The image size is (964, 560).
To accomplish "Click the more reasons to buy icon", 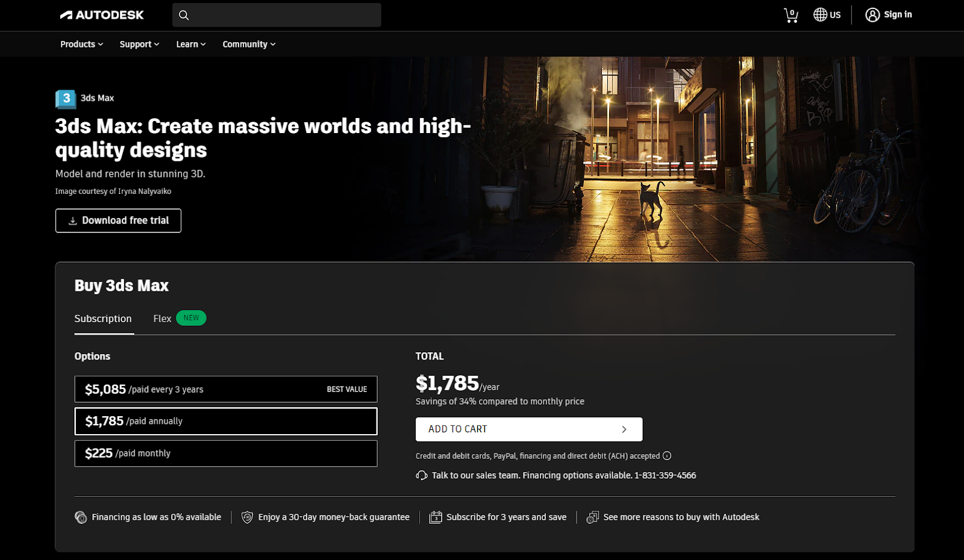I will click(593, 517).
